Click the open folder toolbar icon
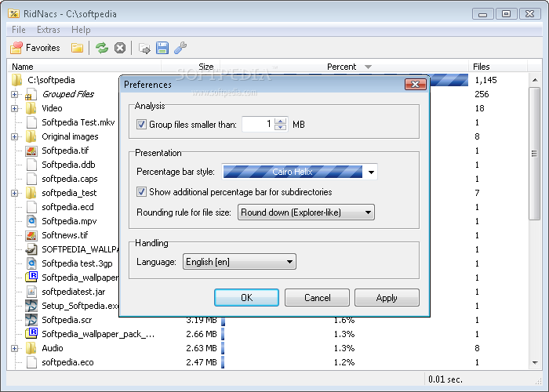 coord(77,48)
